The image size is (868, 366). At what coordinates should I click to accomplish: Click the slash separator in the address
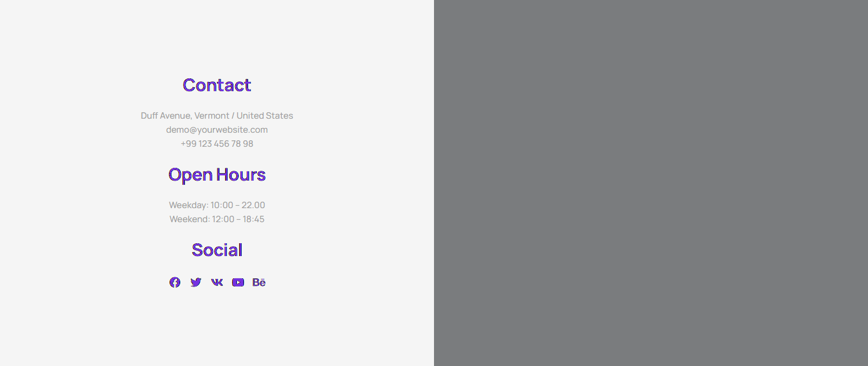pyautogui.click(x=233, y=116)
